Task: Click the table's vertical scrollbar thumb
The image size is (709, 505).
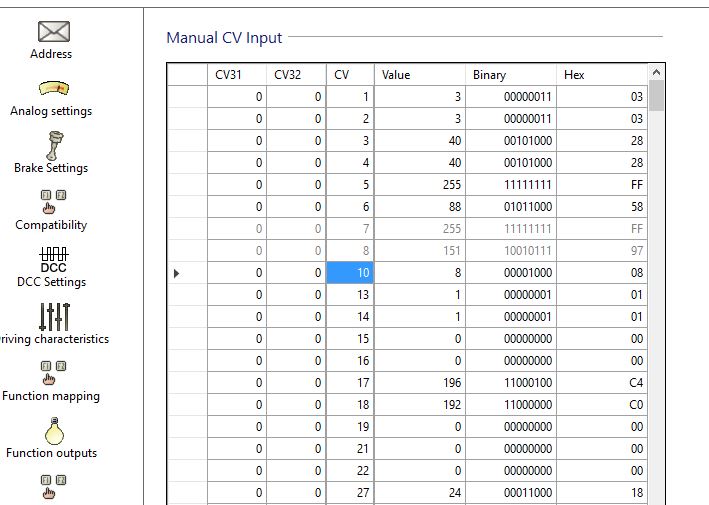Action: (x=656, y=97)
